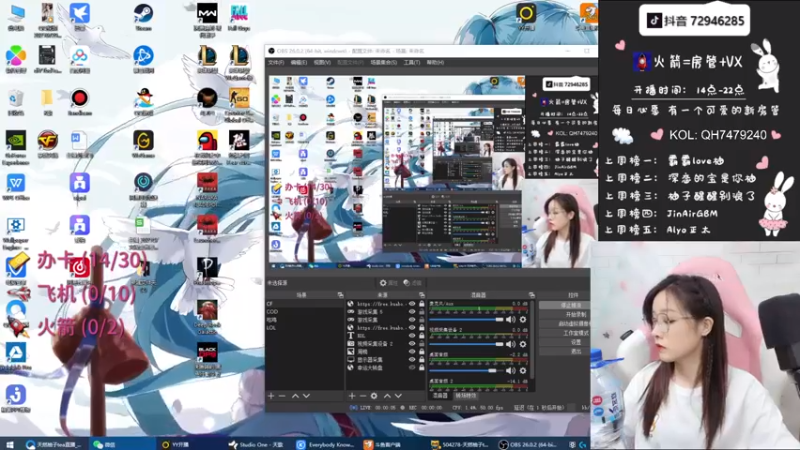
Task: Launch the WeGame desktop shortcut
Action: [x=143, y=144]
